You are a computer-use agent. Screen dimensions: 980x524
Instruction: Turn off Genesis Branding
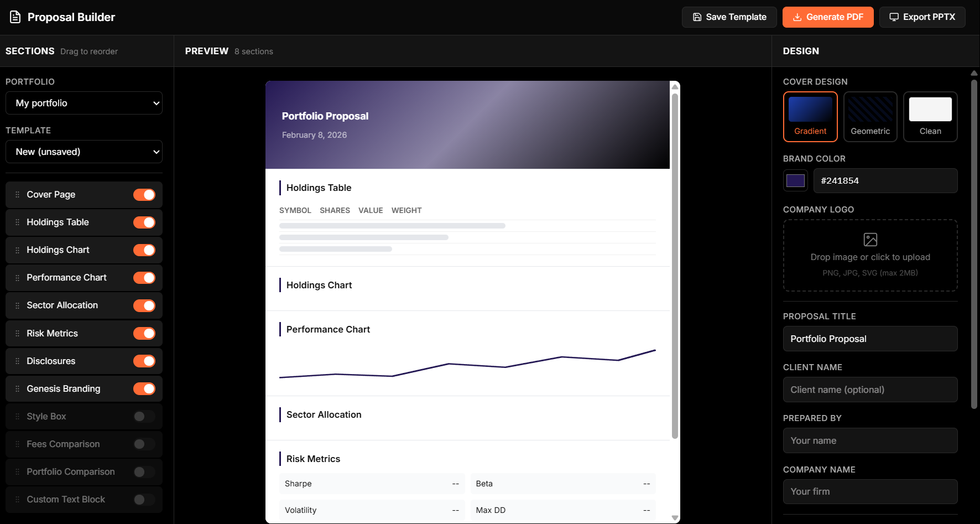click(x=144, y=388)
